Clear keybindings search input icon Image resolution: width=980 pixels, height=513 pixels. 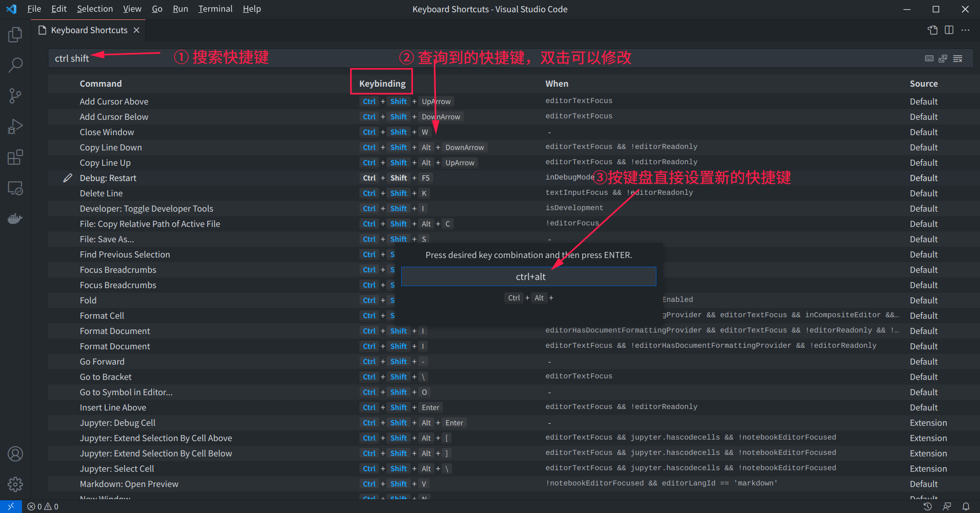958,59
